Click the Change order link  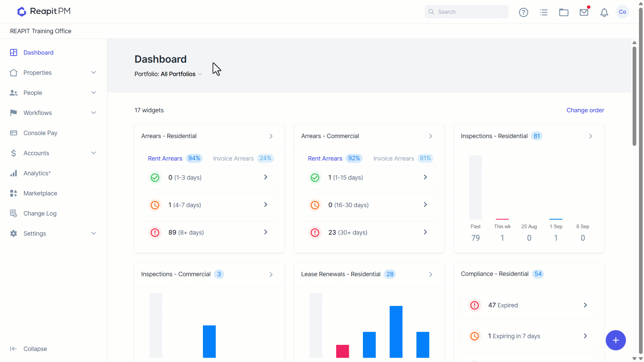coord(585,110)
